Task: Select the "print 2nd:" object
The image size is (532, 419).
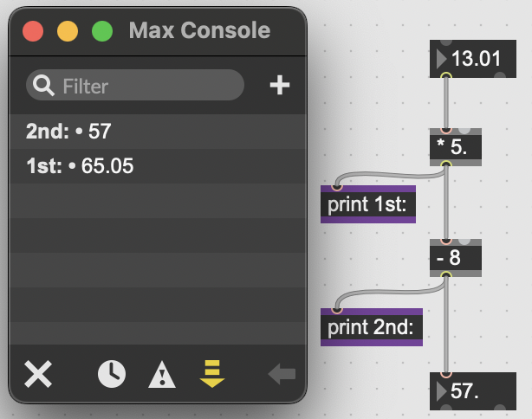Action: tap(371, 327)
